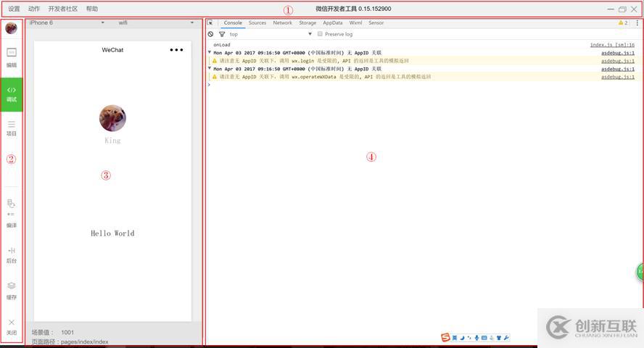Viewport: 644px width, 348px height.
Task: Switch to the Storage tab
Action: pos(307,23)
